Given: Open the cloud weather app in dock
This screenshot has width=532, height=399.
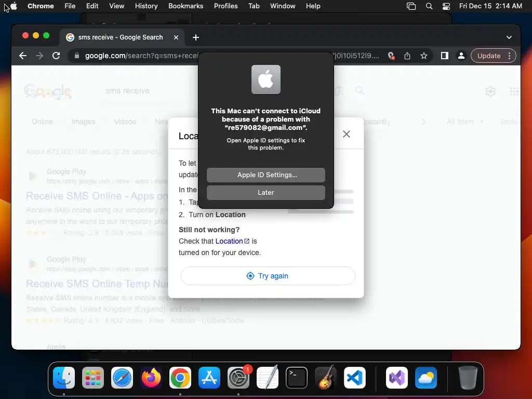Looking at the screenshot, I should tap(426, 378).
